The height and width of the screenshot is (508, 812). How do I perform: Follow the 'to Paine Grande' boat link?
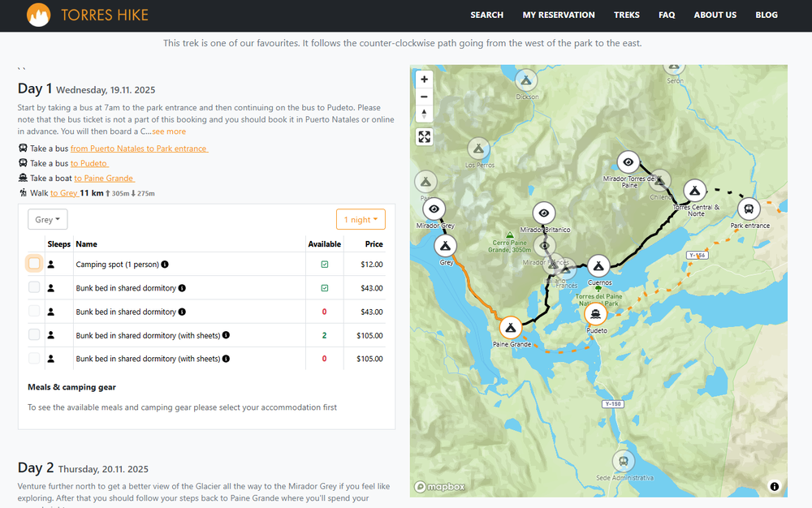104,179
